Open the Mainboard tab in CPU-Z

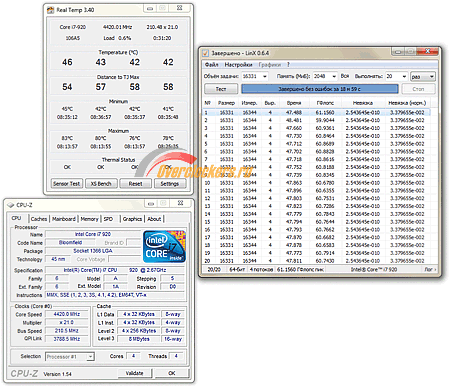64,219
